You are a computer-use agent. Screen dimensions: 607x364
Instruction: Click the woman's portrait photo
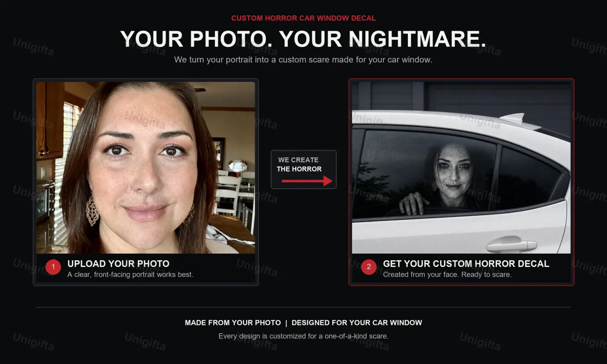pos(146,168)
